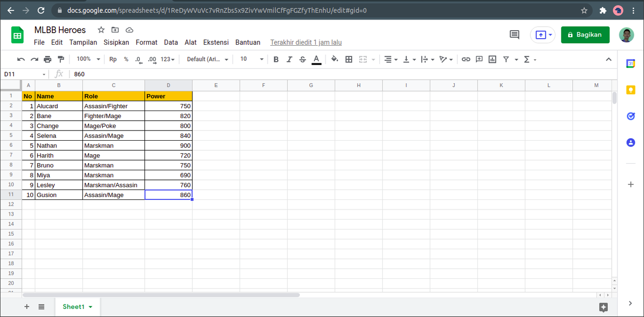Open the text color picker
This screenshot has width=644, height=317.
coord(316,59)
